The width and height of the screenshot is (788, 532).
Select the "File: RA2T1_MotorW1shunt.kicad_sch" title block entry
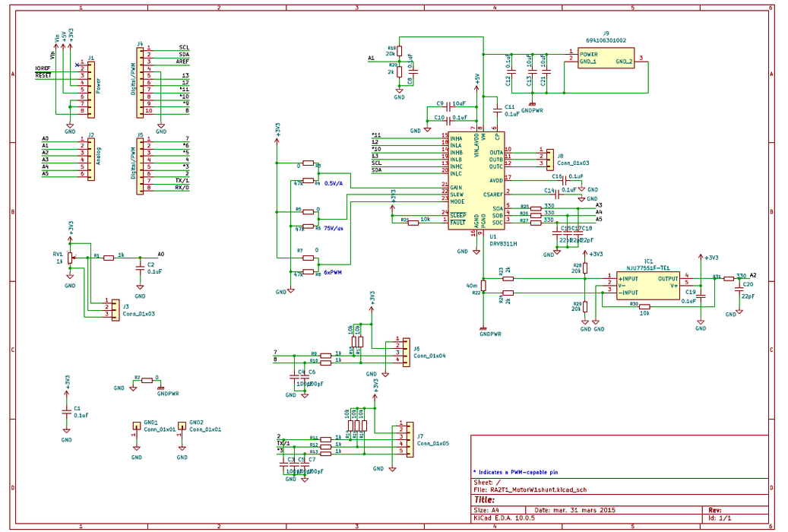pyautogui.click(x=530, y=489)
